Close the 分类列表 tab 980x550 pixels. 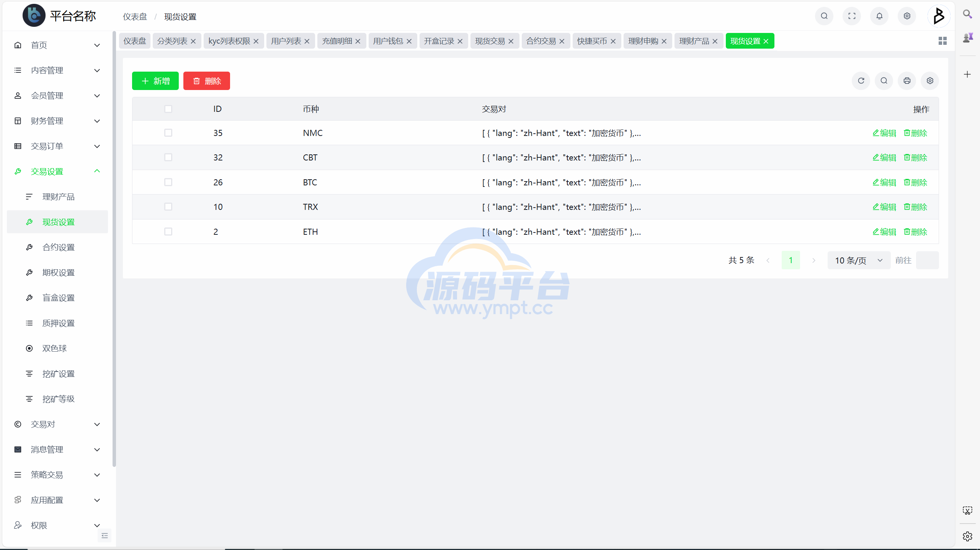193,41
